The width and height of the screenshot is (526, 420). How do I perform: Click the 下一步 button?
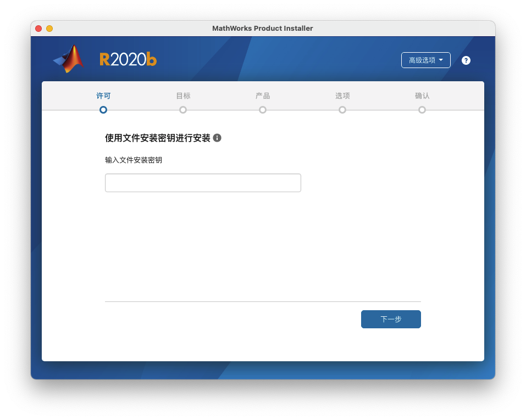391,319
